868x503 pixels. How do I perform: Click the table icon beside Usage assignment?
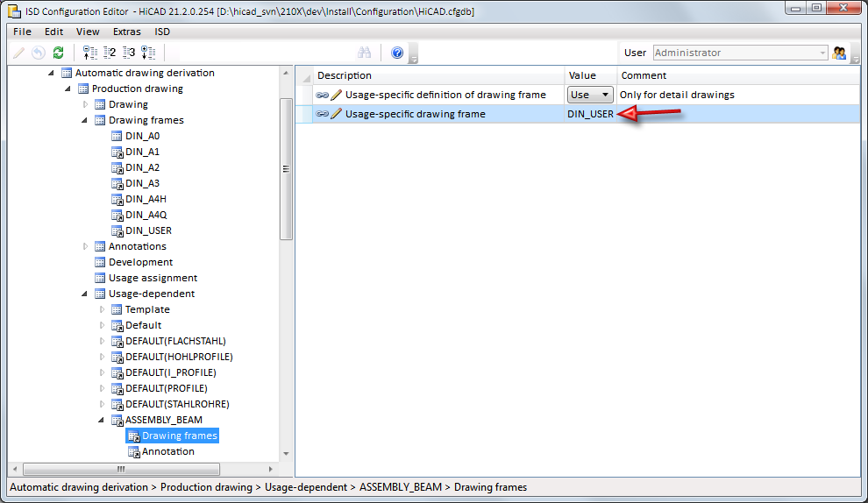(x=100, y=278)
